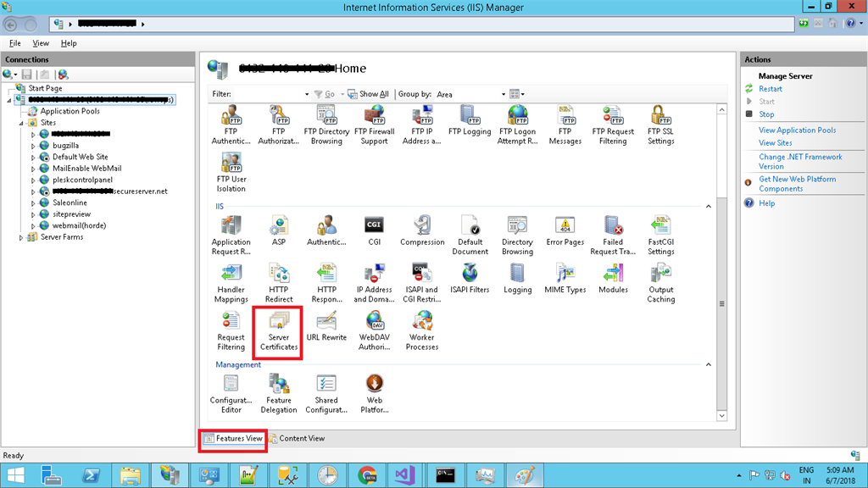Open Chrome from the taskbar
Image resolution: width=868 pixels, height=488 pixels.
coord(367,476)
